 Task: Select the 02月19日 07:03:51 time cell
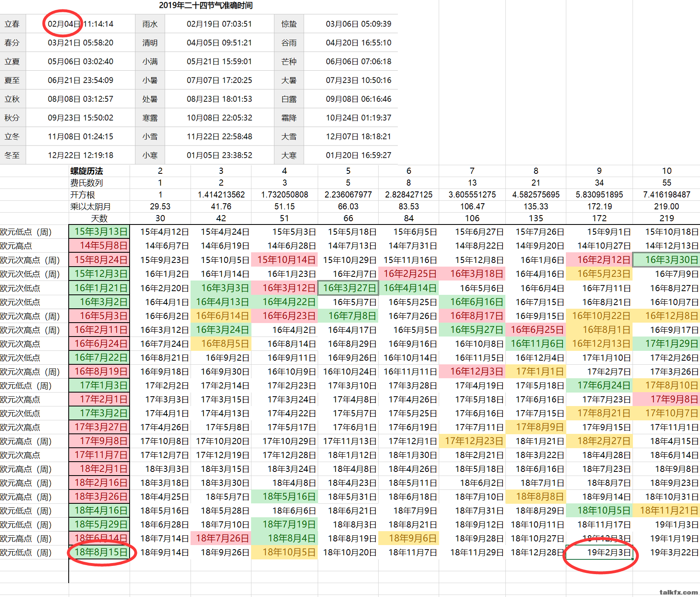219,24
